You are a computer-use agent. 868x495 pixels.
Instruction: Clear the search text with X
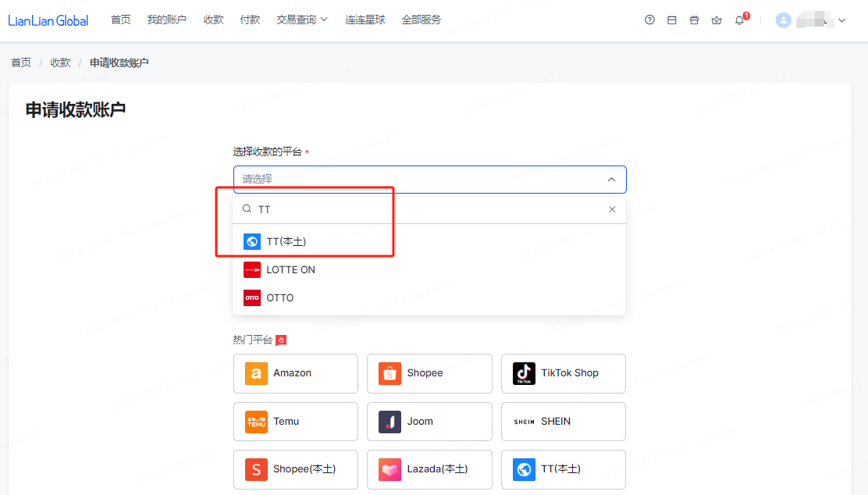pyautogui.click(x=612, y=209)
